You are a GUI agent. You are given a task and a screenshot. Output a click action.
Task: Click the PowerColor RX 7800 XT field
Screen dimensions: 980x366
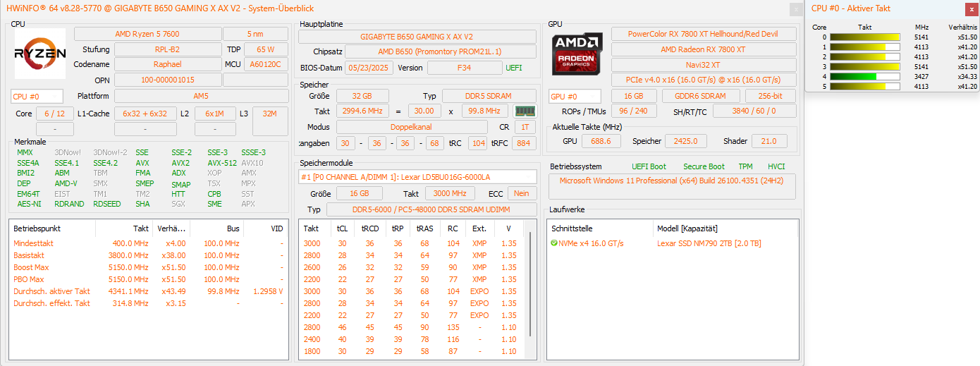[702, 34]
